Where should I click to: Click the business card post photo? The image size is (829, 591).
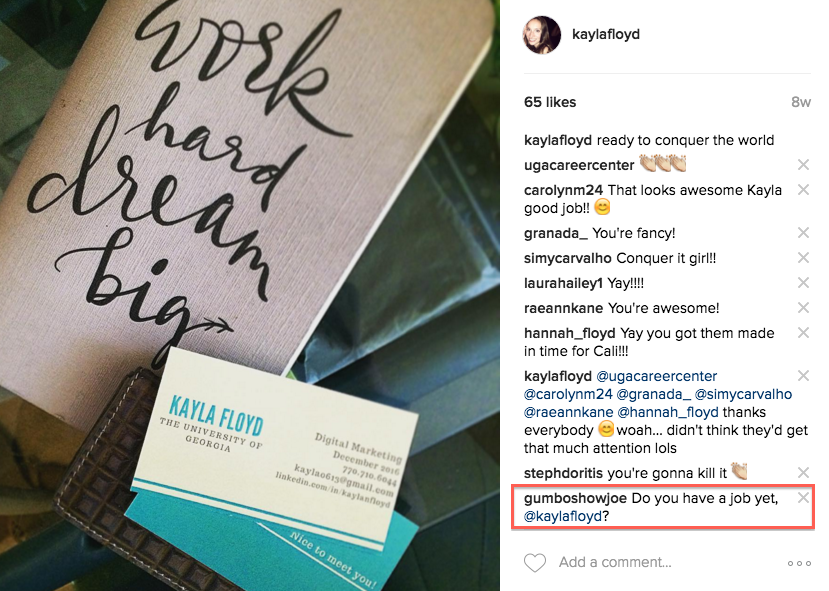click(x=250, y=296)
